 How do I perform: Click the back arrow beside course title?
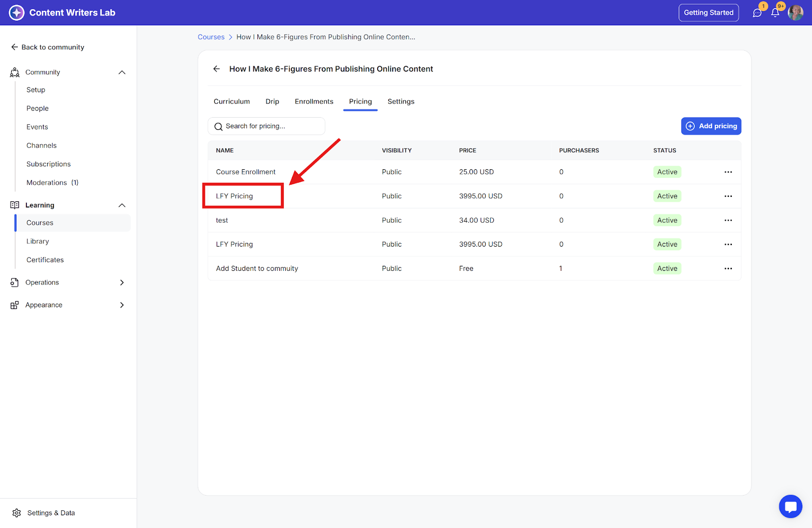point(217,69)
